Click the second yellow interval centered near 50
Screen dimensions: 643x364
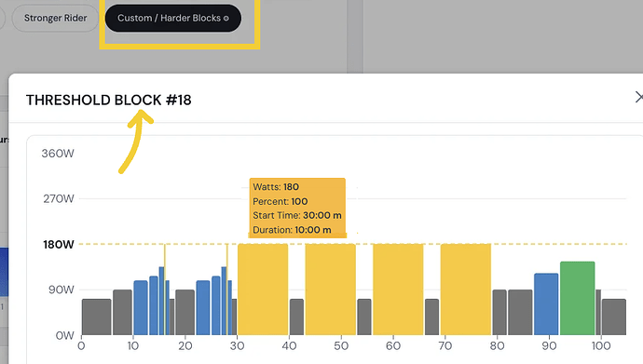(331, 290)
